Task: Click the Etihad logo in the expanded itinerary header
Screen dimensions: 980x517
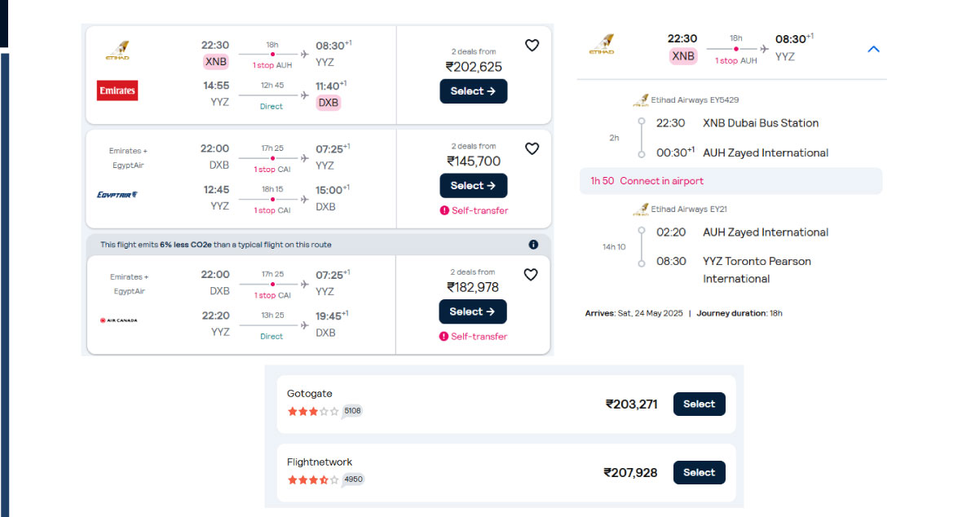Action: click(x=603, y=45)
